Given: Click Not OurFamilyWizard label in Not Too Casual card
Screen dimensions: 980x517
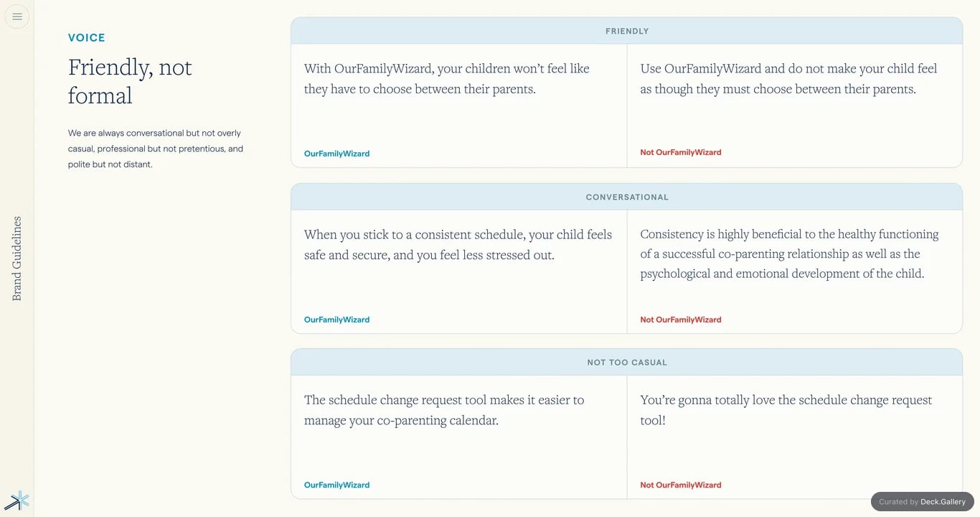Looking at the screenshot, I should coord(681,485).
